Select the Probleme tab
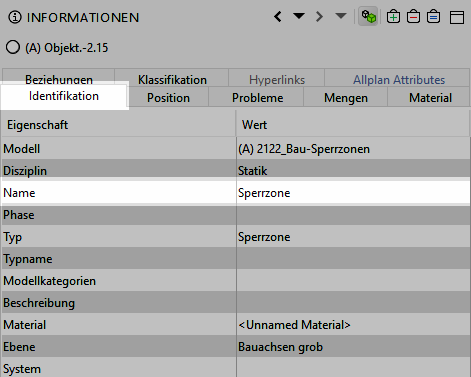The width and height of the screenshot is (471, 377). tap(257, 97)
